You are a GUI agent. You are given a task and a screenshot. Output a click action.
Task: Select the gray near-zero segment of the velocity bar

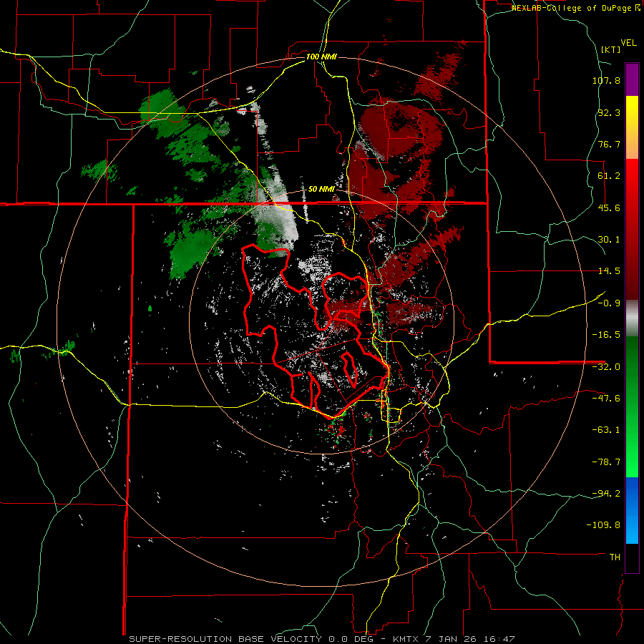[632, 318]
